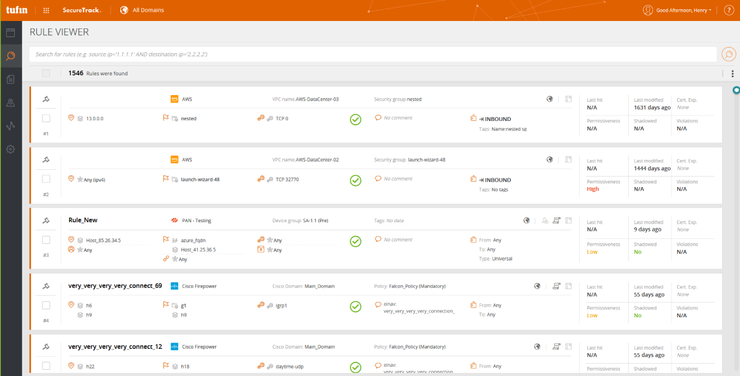Open the Rule_New rule name
This screenshot has width=740, height=376.
coord(83,220)
